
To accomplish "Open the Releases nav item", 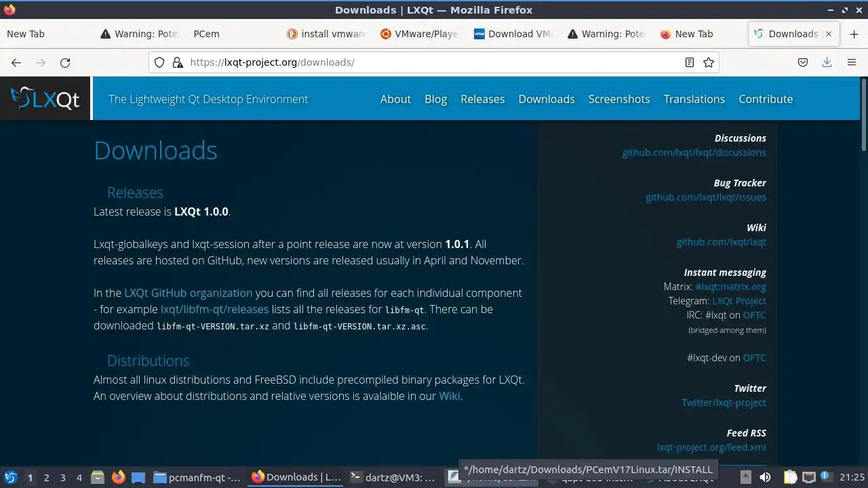I will coord(482,99).
